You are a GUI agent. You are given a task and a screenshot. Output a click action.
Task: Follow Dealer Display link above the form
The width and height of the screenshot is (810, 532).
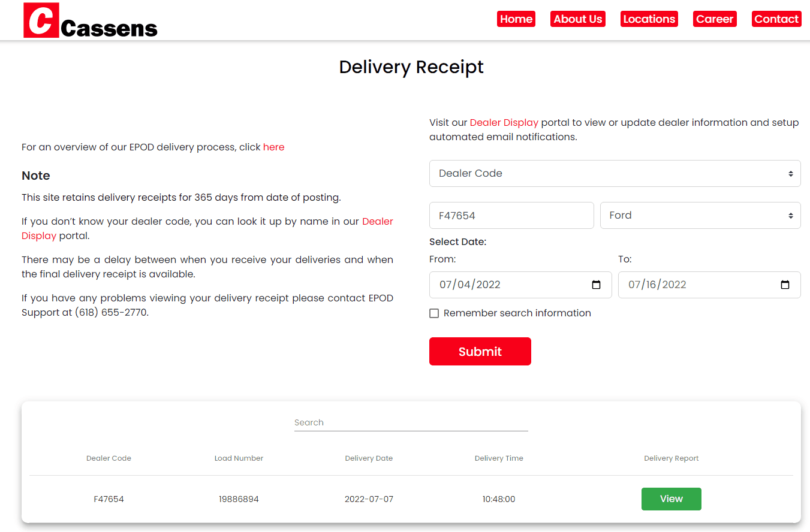tap(504, 123)
